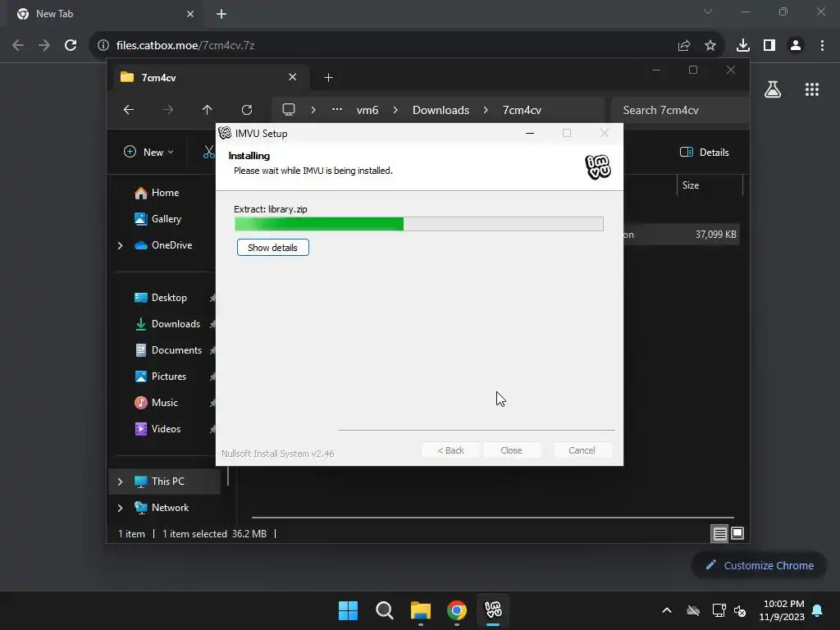This screenshot has height=630, width=840.
Task: Click Show details in IMVU Setup
Action: (272, 248)
